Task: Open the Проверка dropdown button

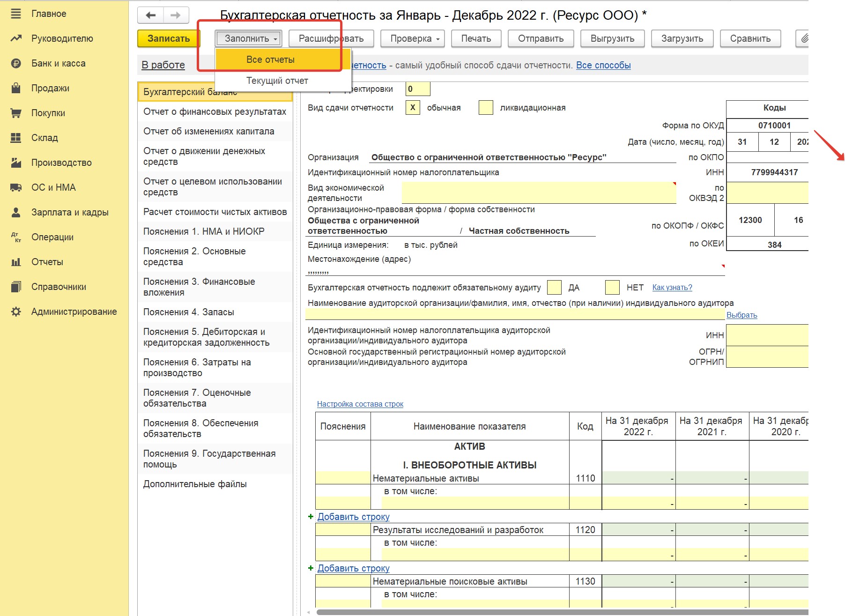Action: 413,38
